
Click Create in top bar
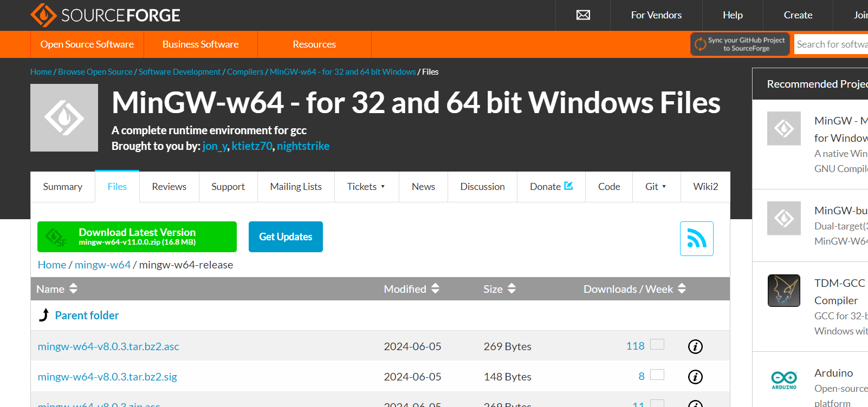click(x=798, y=15)
